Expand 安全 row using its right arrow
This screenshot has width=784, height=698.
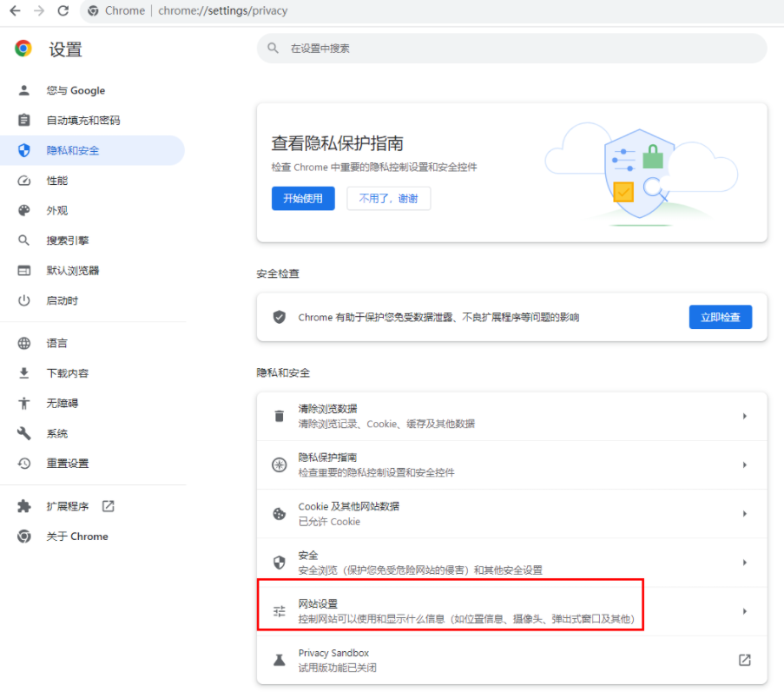coord(745,563)
